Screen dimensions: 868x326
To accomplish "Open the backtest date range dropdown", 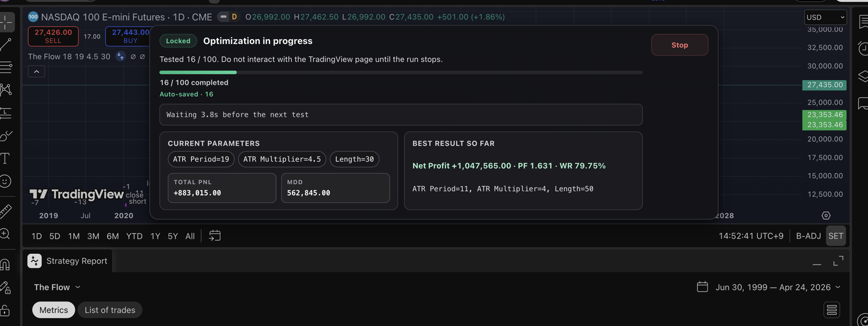I will (778, 287).
